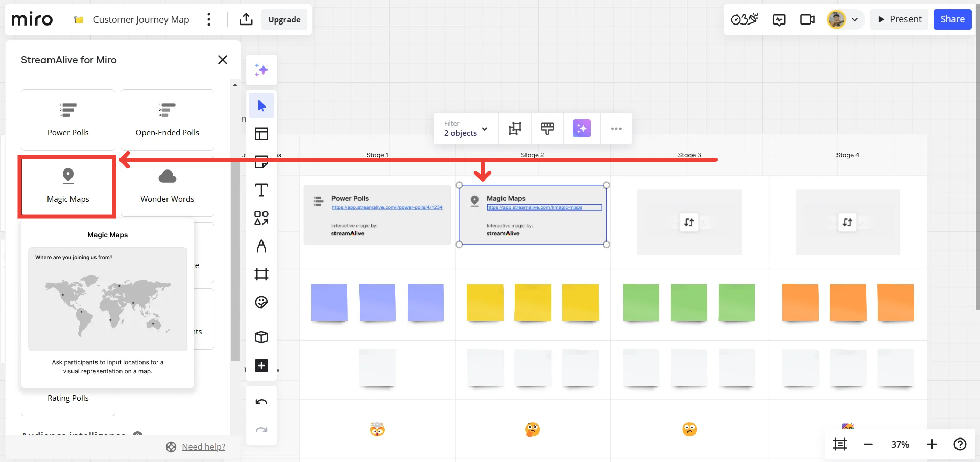
Task: Open the magic-maps StreamAlive link on canvas
Action: pyautogui.click(x=535, y=207)
